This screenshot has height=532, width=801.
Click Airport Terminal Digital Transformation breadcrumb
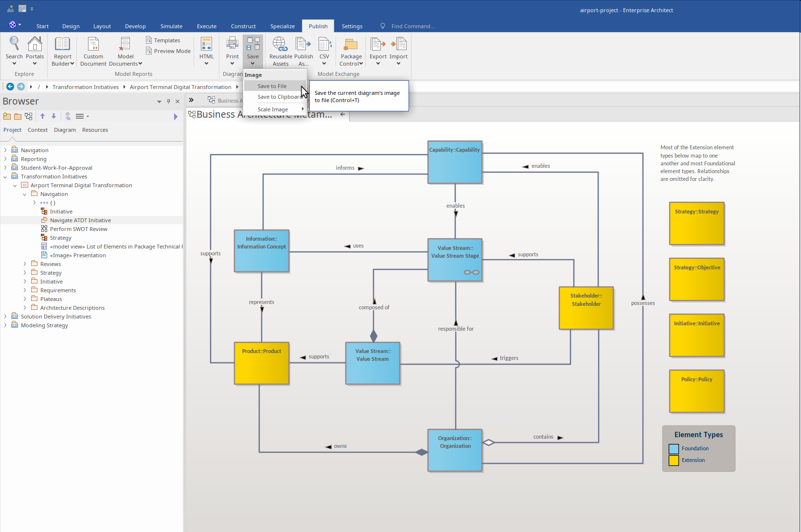click(180, 87)
